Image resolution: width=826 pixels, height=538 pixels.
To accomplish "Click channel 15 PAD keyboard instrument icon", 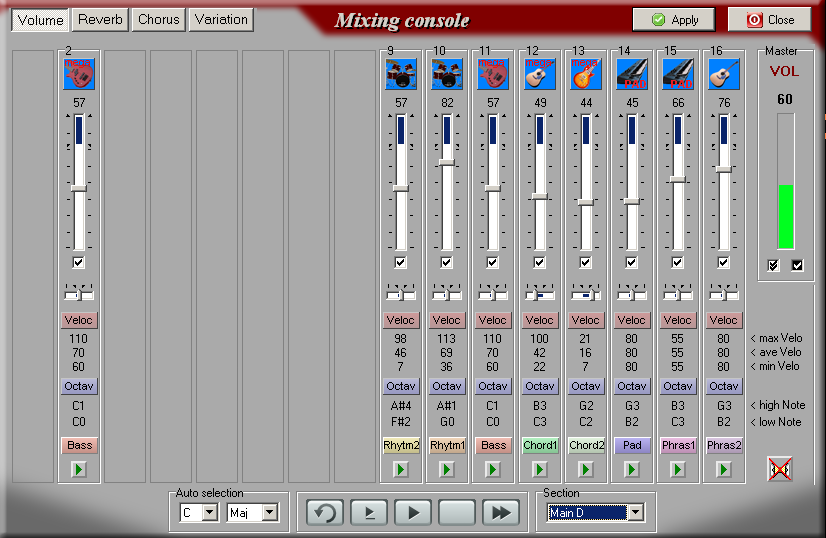I will [x=678, y=74].
